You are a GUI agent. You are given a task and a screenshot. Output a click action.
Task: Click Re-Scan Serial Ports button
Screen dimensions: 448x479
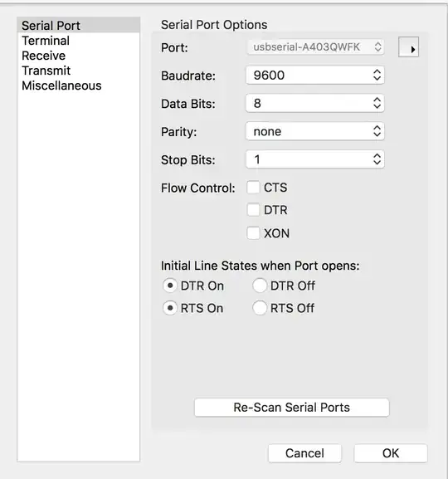coord(292,408)
